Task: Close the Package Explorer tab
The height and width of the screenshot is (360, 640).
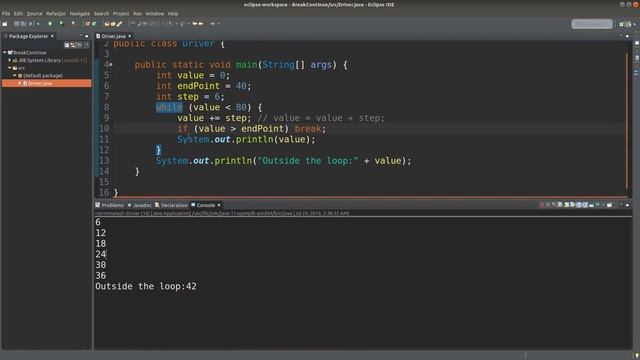Action: tap(52, 36)
